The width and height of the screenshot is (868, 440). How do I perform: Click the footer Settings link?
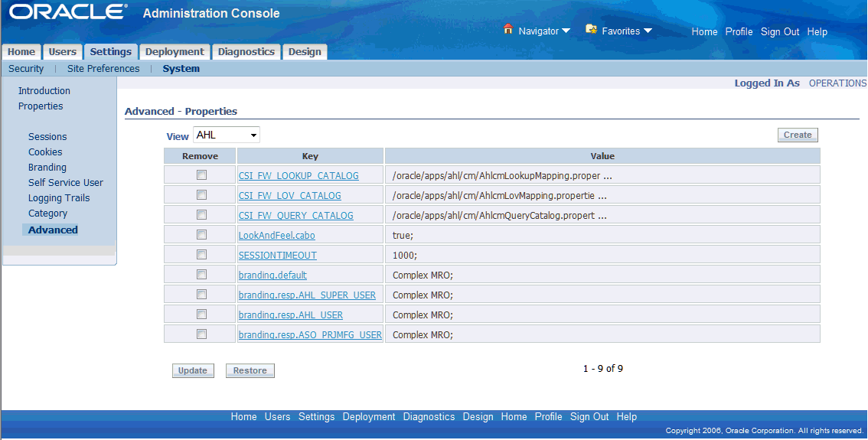pos(317,417)
